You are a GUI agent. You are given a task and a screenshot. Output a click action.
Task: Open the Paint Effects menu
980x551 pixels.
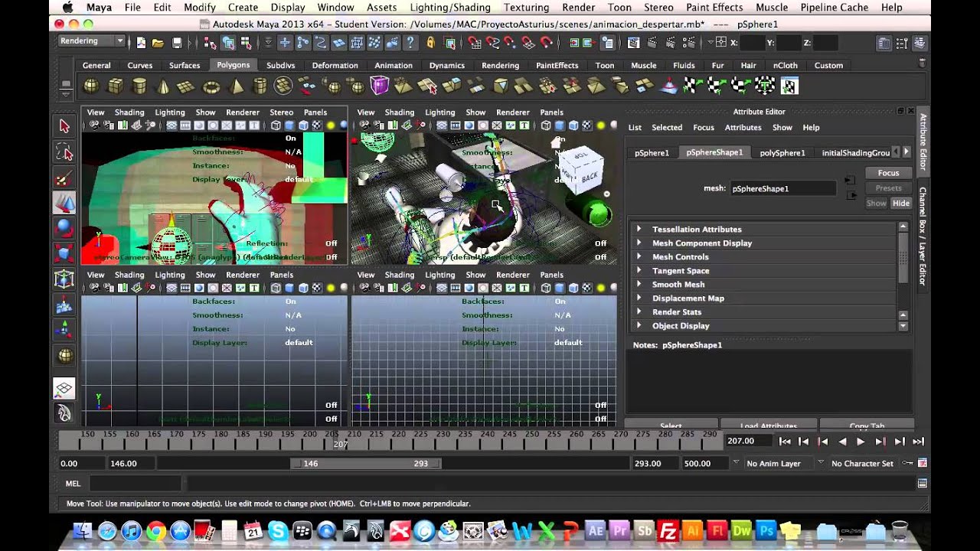tap(714, 8)
